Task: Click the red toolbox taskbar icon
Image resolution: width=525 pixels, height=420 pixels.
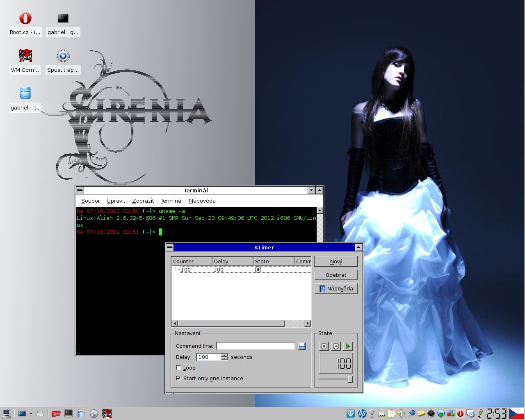Action: [x=56, y=413]
